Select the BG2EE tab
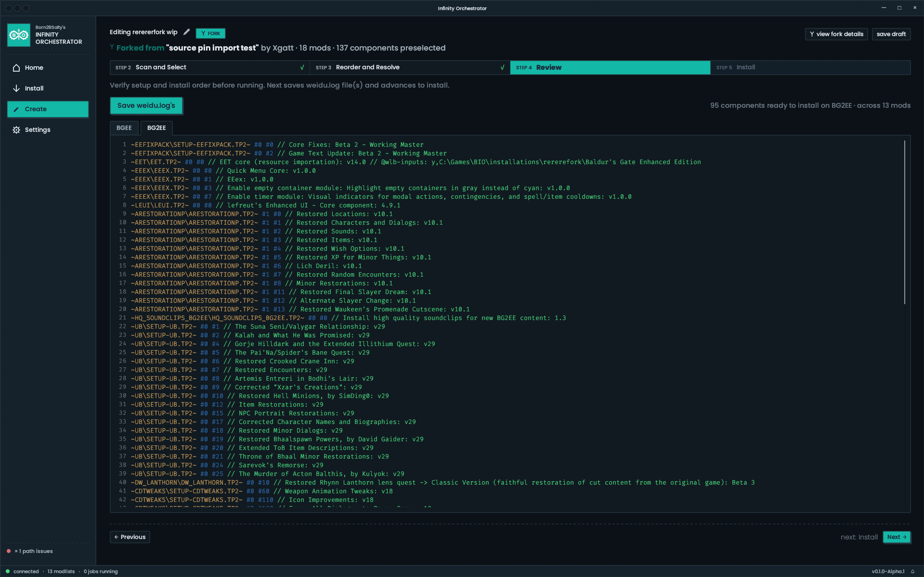 [156, 128]
